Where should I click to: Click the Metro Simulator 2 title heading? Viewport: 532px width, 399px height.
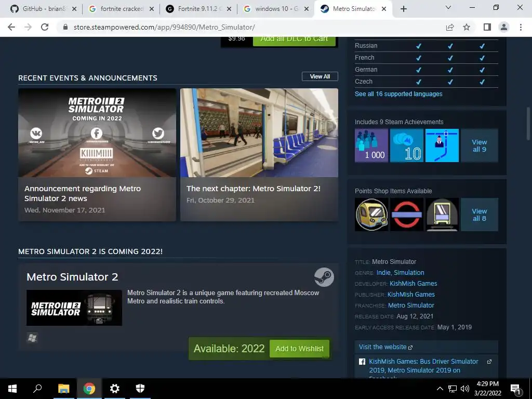coord(72,277)
